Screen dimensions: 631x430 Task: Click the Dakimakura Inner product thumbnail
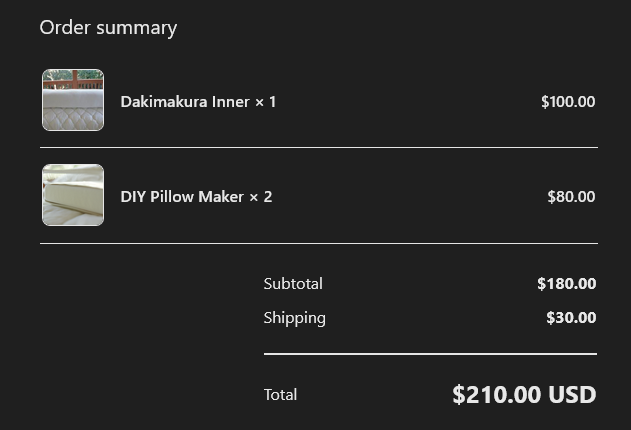(73, 100)
